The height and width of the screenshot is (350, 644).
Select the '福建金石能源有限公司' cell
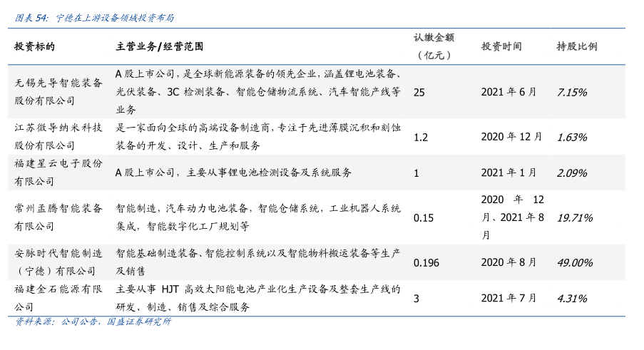point(58,298)
